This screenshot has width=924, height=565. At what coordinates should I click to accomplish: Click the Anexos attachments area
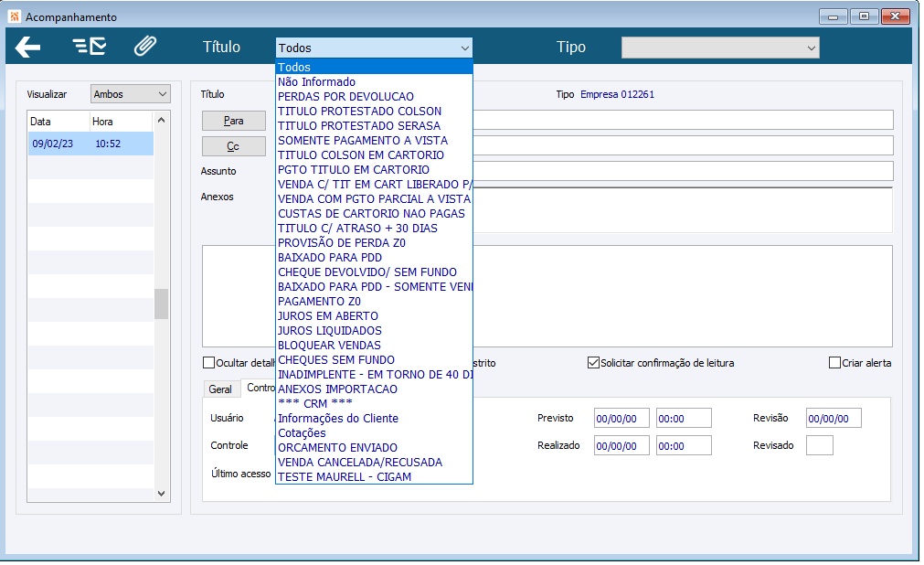684,210
